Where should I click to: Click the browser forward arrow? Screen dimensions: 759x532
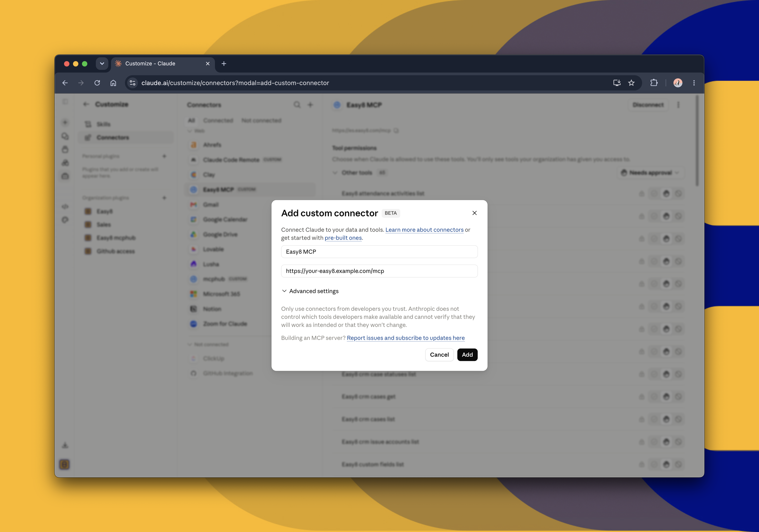81,83
